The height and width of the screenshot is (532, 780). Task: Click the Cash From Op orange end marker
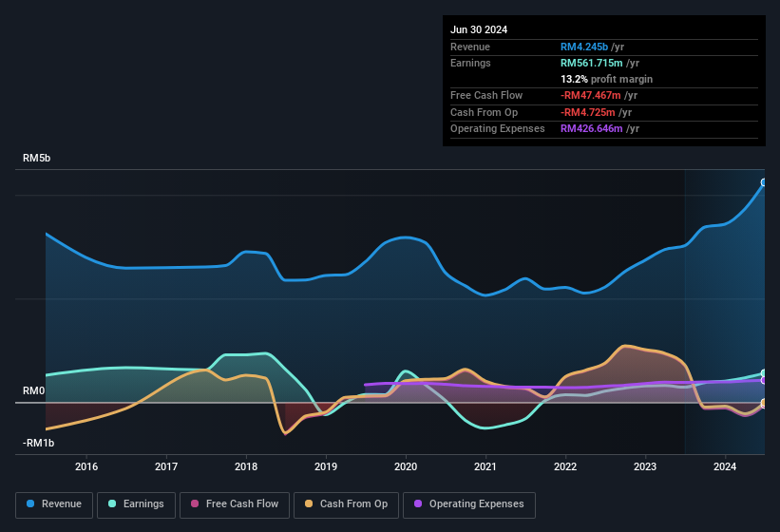pyautogui.click(x=764, y=403)
